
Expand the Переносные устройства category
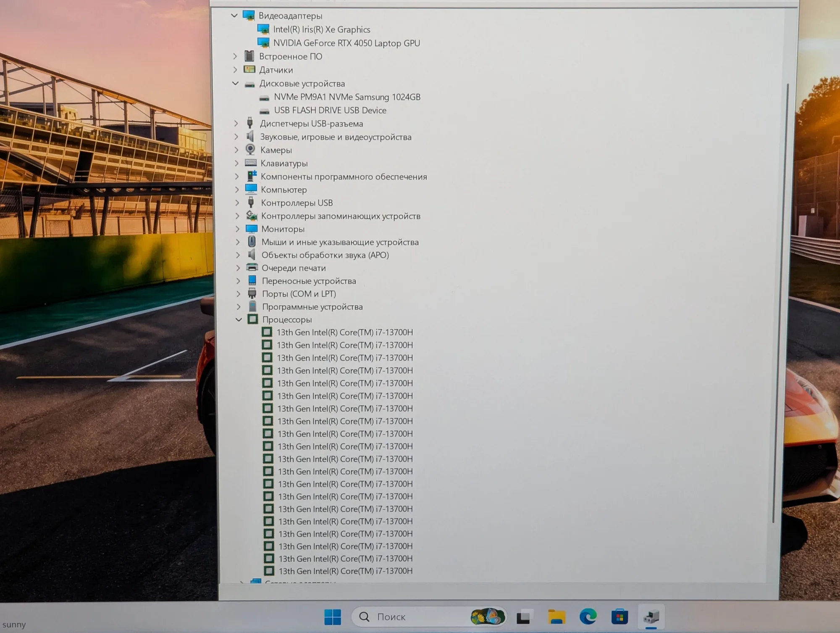pyautogui.click(x=238, y=281)
